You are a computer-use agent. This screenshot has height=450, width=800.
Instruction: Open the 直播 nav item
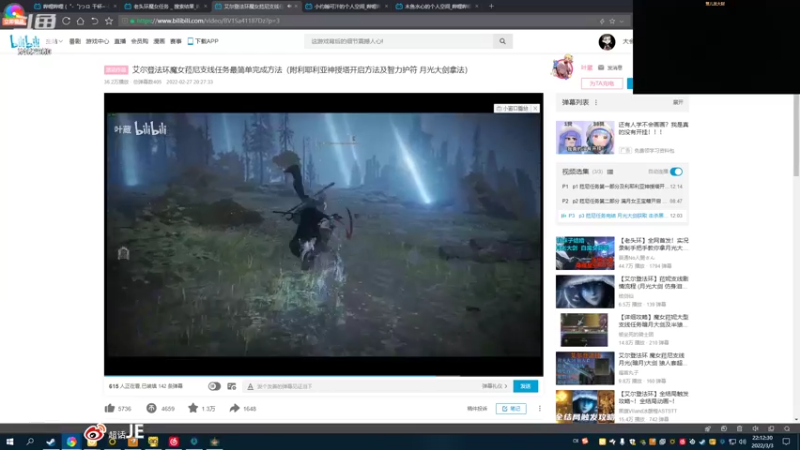(x=120, y=41)
